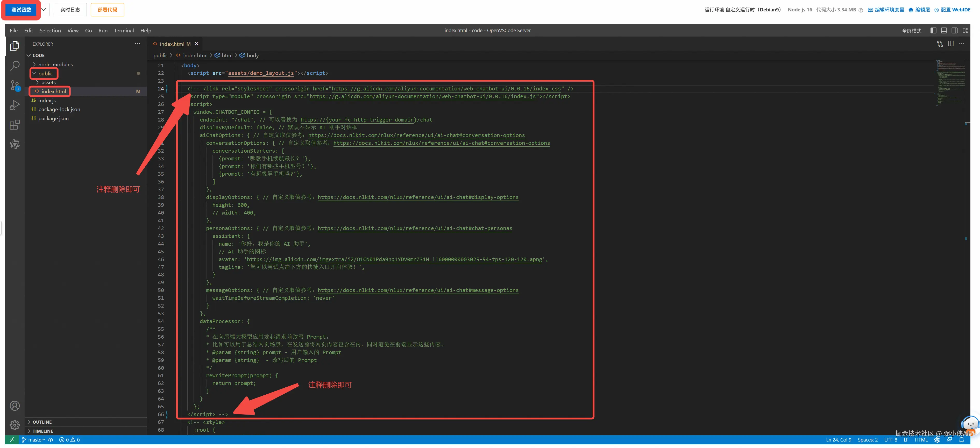Open the Terminal menu
Viewport: 980px width, 448px height.
tap(124, 30)
